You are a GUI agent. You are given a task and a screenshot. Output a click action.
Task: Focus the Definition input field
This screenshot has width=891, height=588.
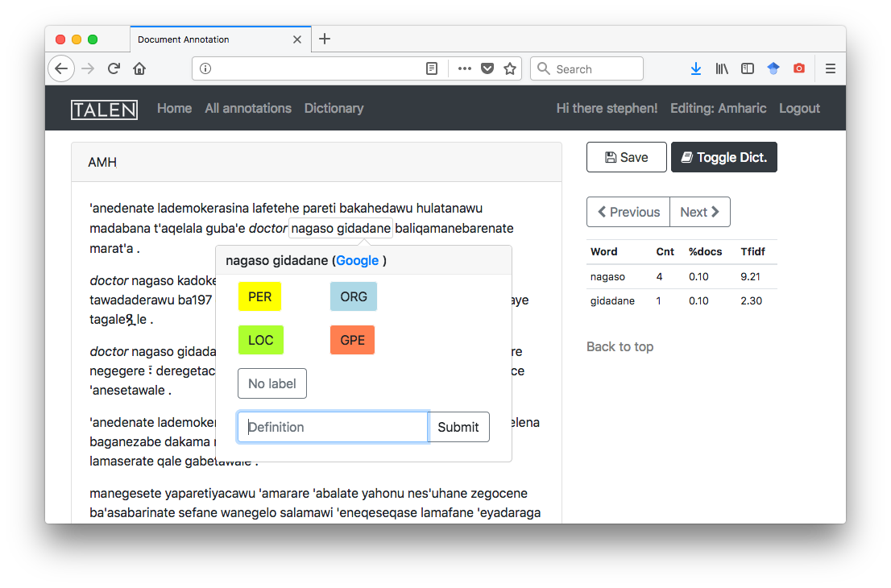tap(333, 427)
